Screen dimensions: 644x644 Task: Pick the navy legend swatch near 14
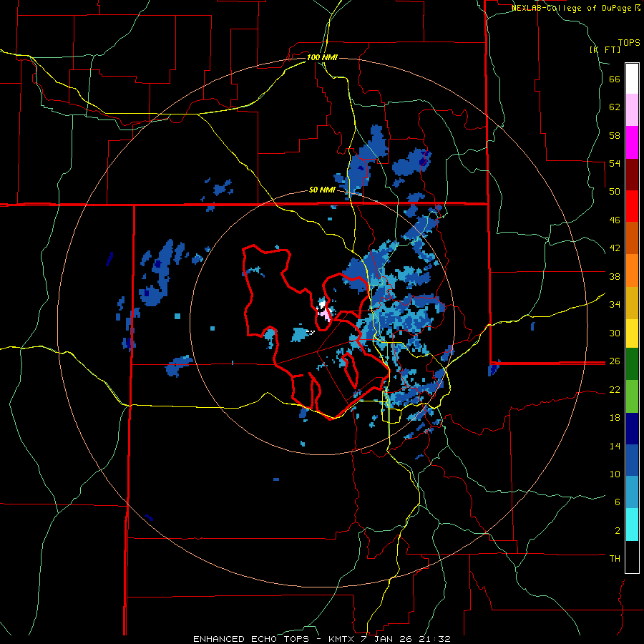[x=632, y=429]
